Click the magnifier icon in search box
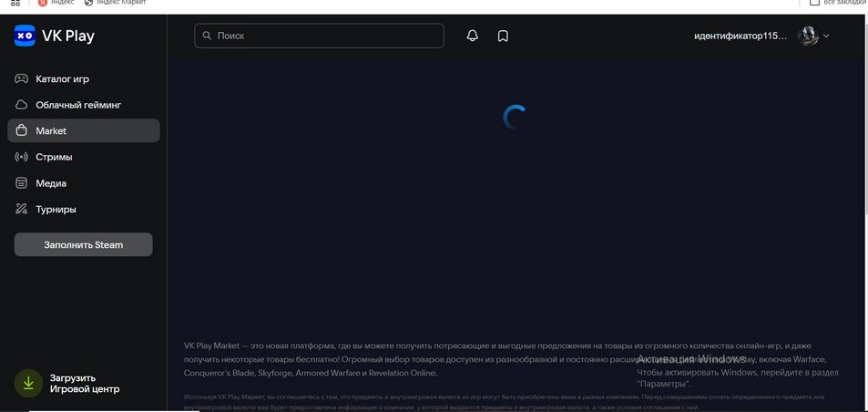Viewport: 868px width, 412px height. [207, 36]
